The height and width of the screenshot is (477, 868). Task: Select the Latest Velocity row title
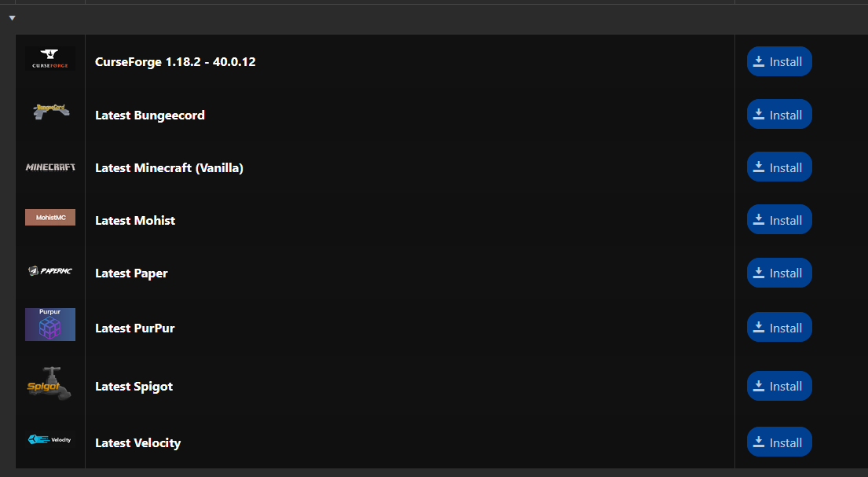(137, 443)
